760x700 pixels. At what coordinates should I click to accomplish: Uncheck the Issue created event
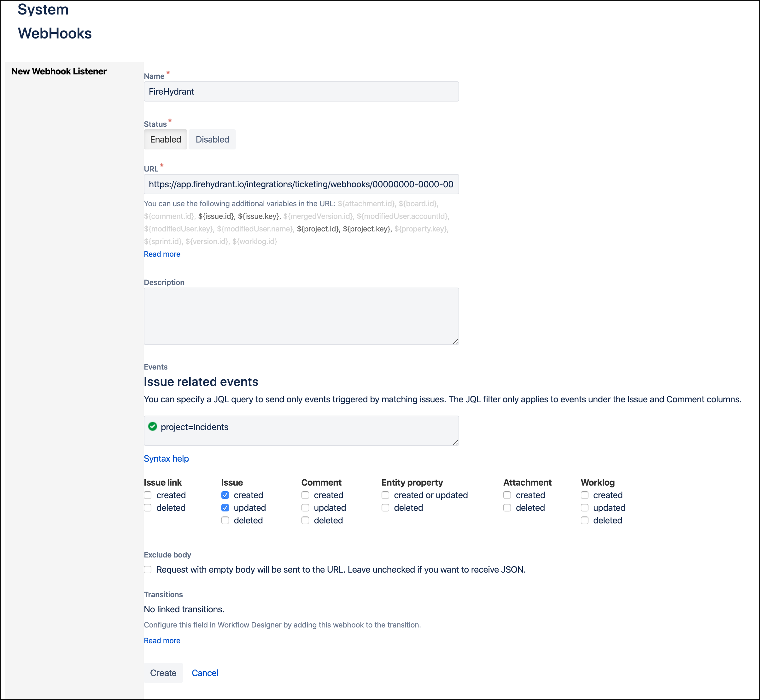pyautogui.click(x=225, y=495)
